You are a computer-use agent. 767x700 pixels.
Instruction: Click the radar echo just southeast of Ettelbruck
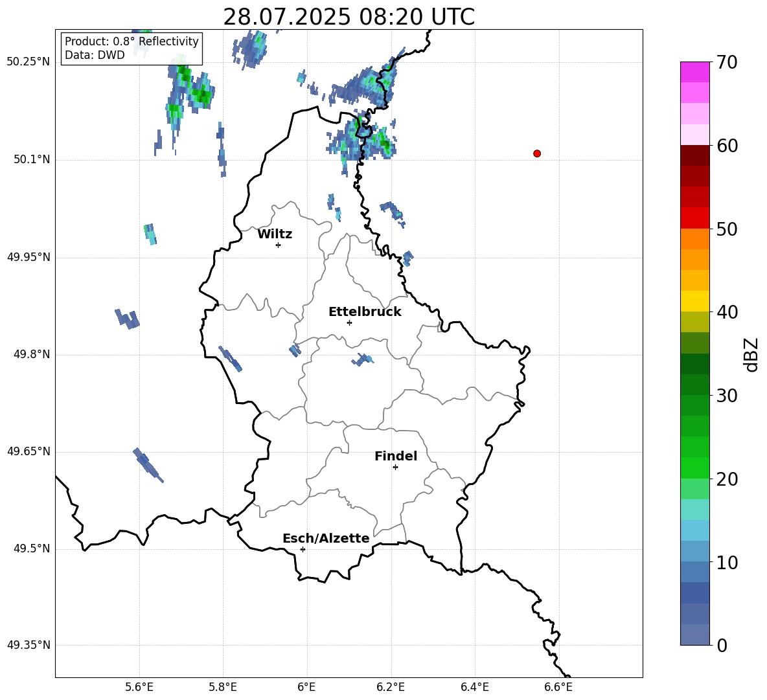click(x=363, y=359)
